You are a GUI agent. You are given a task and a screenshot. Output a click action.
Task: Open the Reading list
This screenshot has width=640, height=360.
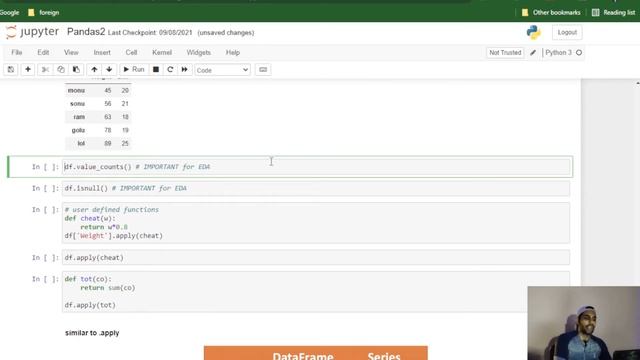point(614,13)
